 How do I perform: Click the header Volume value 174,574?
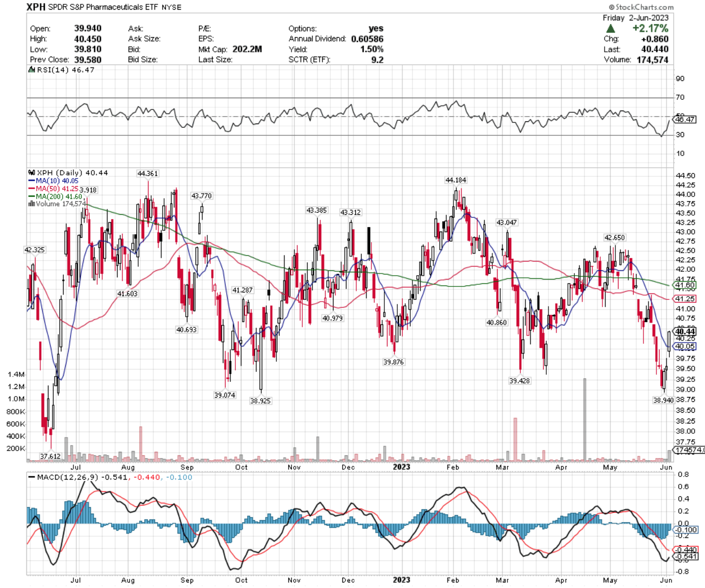(652, 59)
